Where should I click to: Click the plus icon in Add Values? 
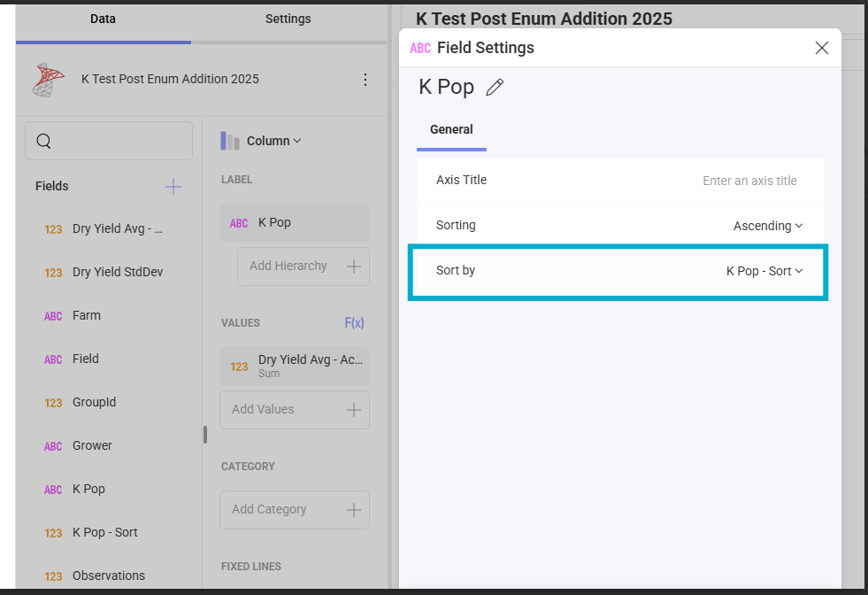[354, 410]
